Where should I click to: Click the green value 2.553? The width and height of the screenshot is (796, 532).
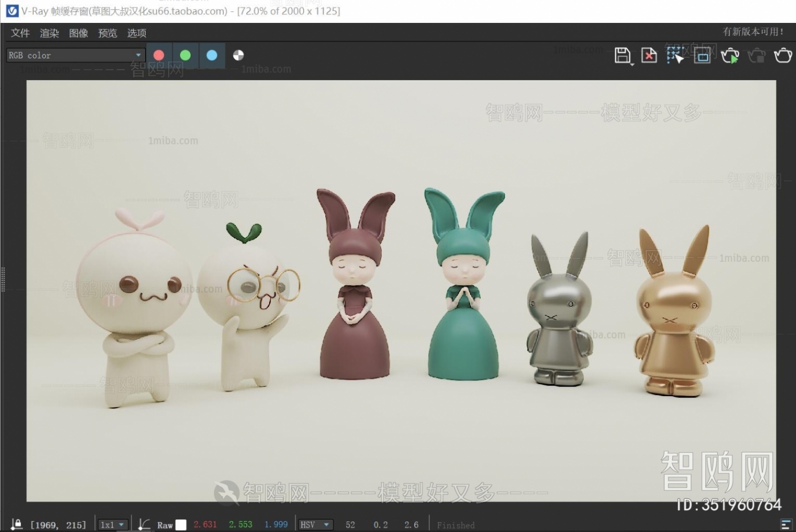coord(241,525)
